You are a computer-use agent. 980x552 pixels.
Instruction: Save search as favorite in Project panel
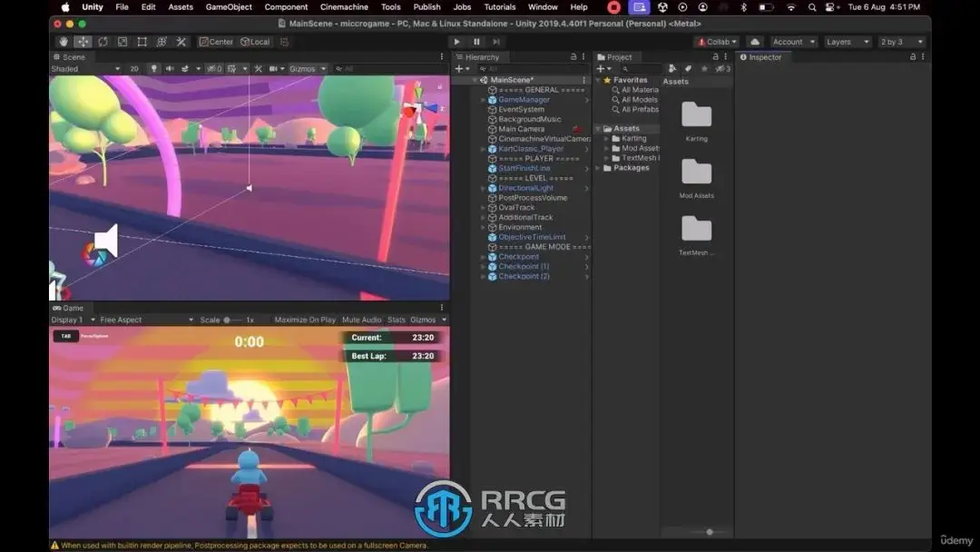704,69
